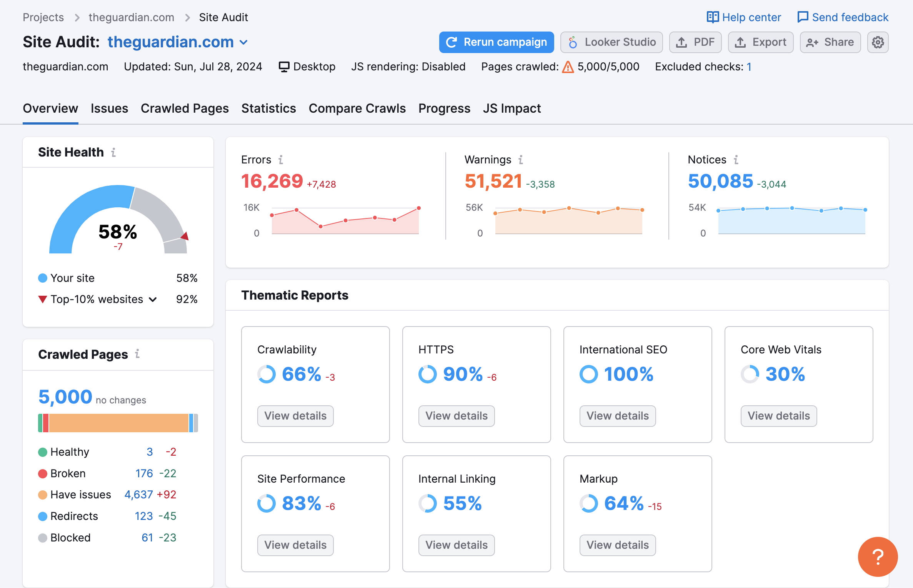Open the Site Audit settings gear
This screenshot has height=588, width=913.
click(x=877, y=42)
